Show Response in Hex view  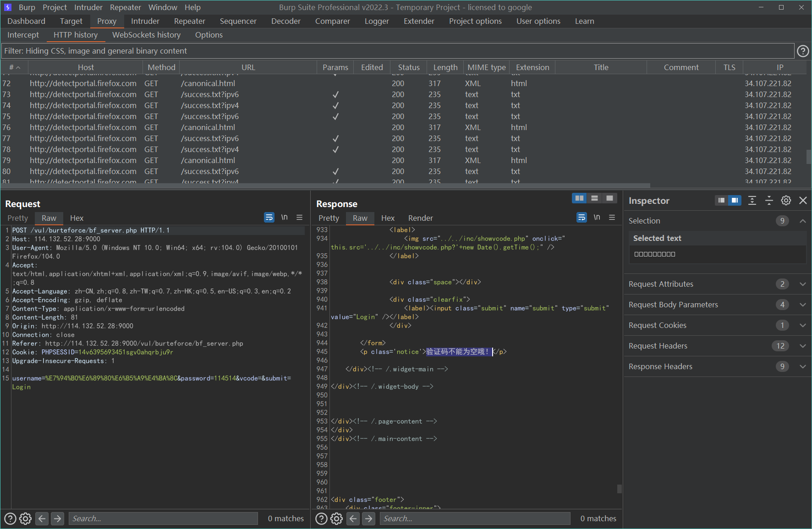(x=388, y=218)
